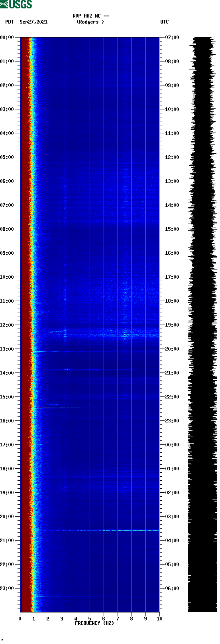Click the 06:00 UTC time label
The image size is (220, 644).
tap(172, 589)
